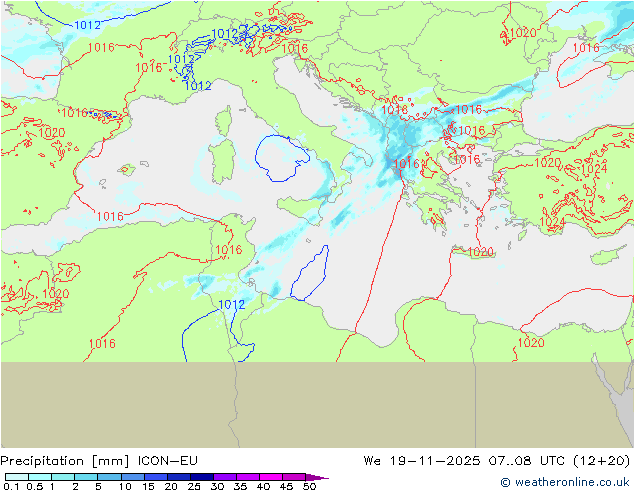Click the red 1020 label over Morocco
The height and width of the screenshot is (490, 634).
click(55, 293)
